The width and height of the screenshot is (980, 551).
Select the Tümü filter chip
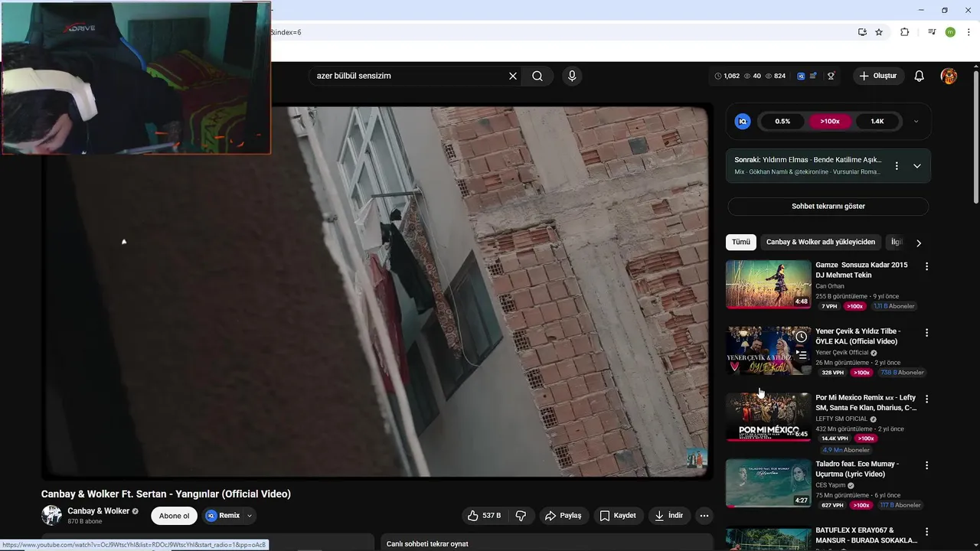pos(741,242)
